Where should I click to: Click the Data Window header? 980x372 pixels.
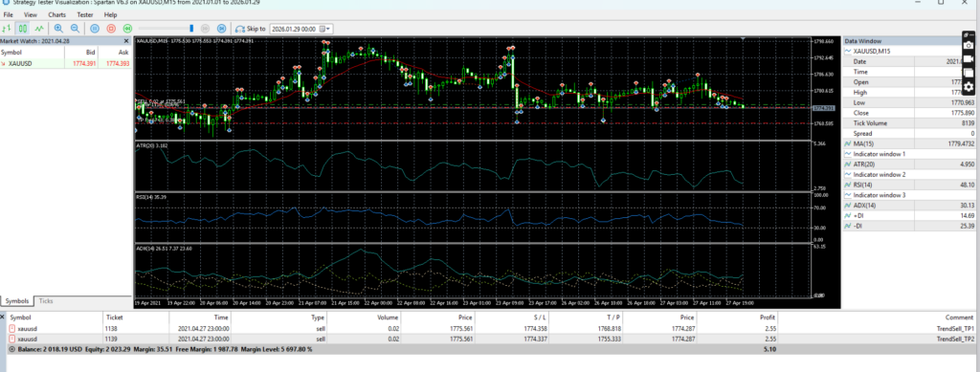click(902, 40)
